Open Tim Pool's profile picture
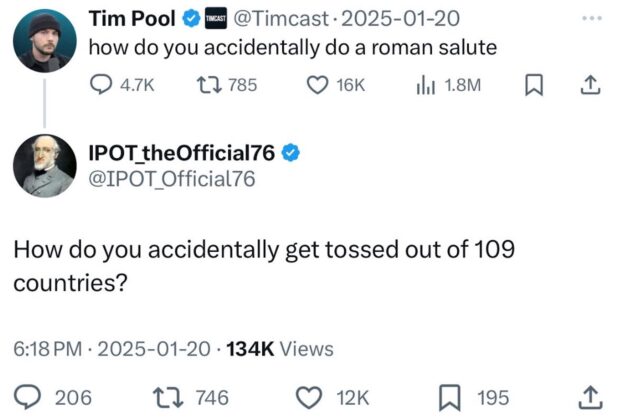This screenshot has width=618, height=420. coord(43,41)
